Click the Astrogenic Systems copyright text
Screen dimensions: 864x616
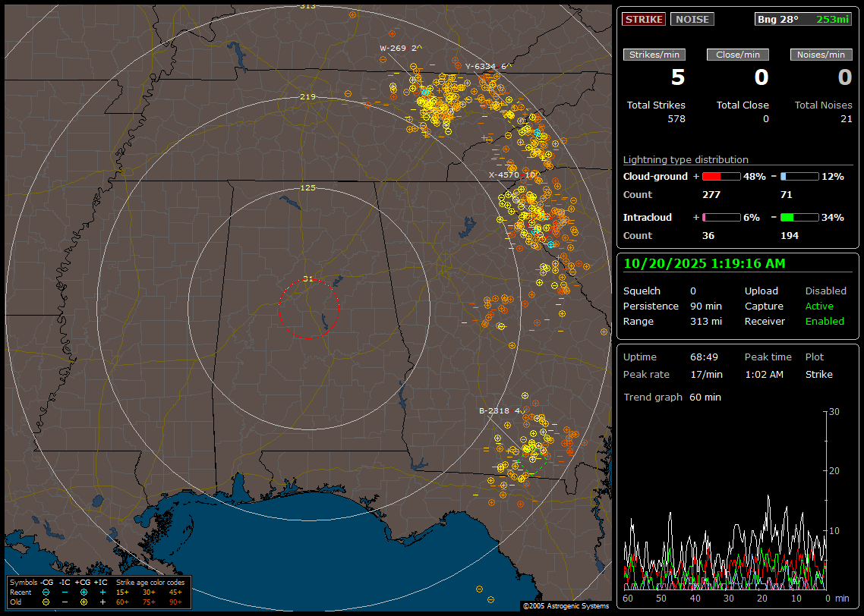[566, 606]
